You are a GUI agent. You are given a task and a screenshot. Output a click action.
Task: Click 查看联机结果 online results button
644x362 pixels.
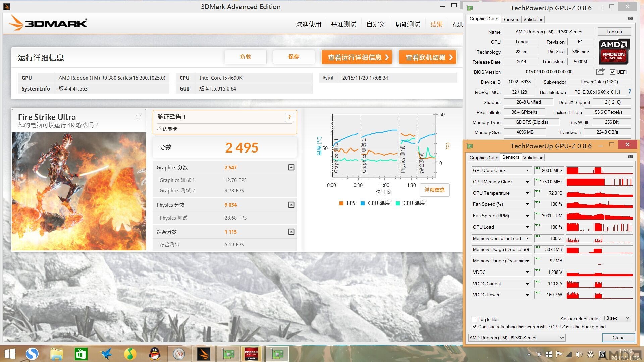pyautogui.click(x=428, y=57)
